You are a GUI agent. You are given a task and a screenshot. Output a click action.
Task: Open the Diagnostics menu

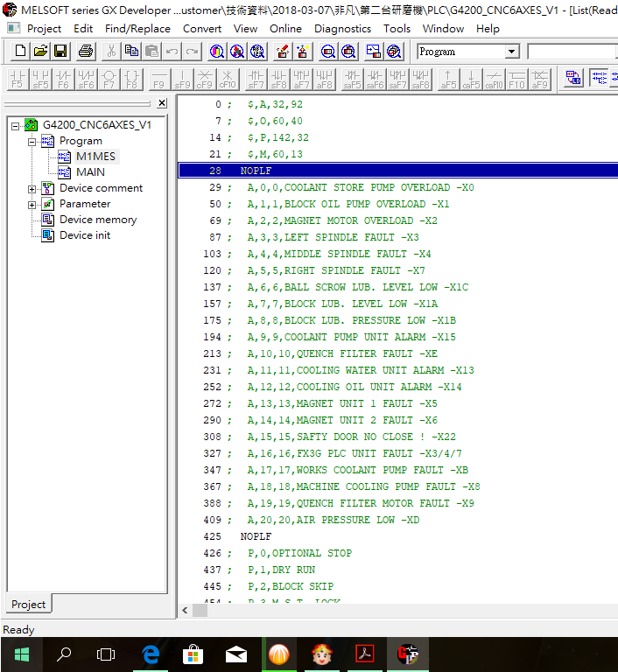[342, 28]
